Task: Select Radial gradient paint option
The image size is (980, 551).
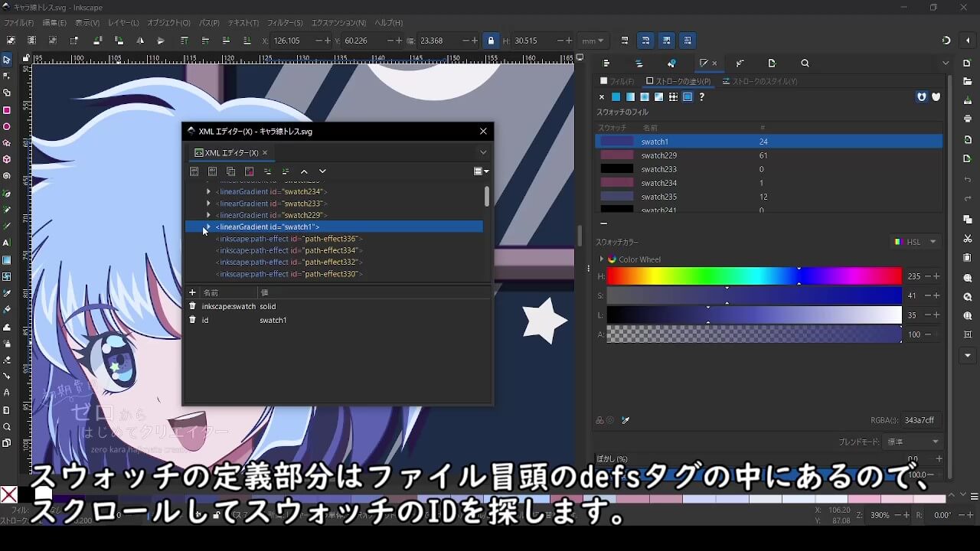Action: click(x=645, y=97)
